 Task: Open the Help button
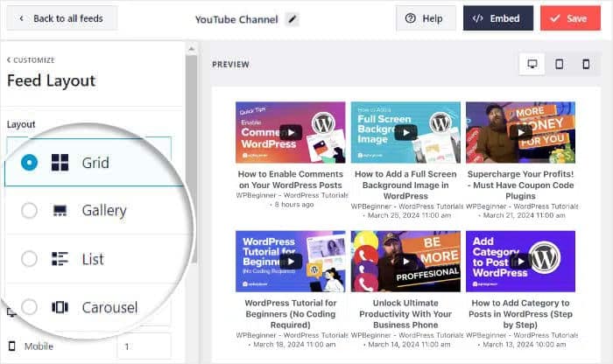pos(426,18)
